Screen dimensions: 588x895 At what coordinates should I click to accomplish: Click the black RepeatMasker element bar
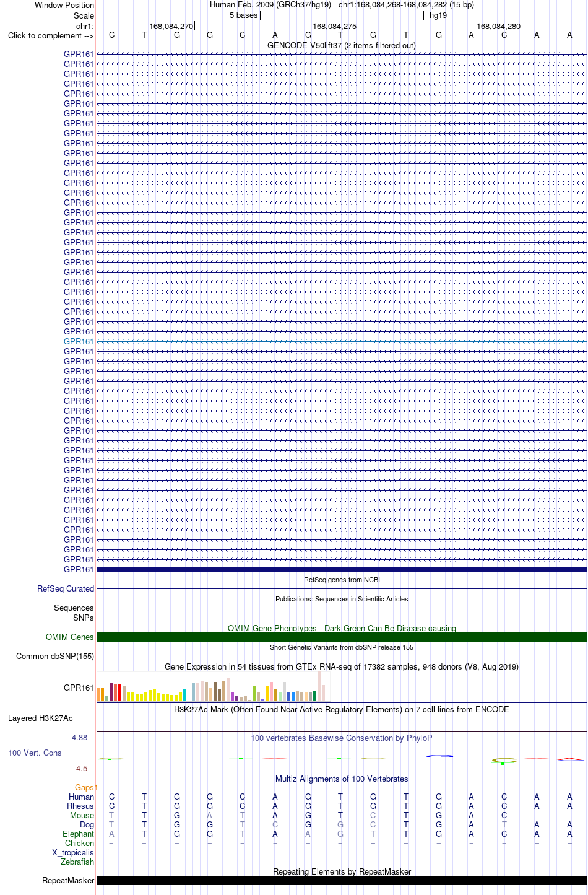[342, 880]
